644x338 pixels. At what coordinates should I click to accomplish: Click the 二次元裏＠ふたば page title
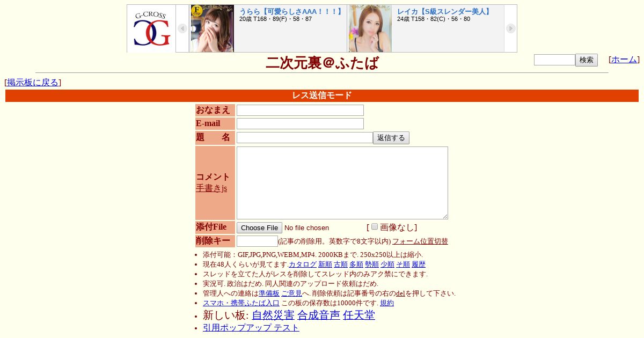(x=322, y=63)
